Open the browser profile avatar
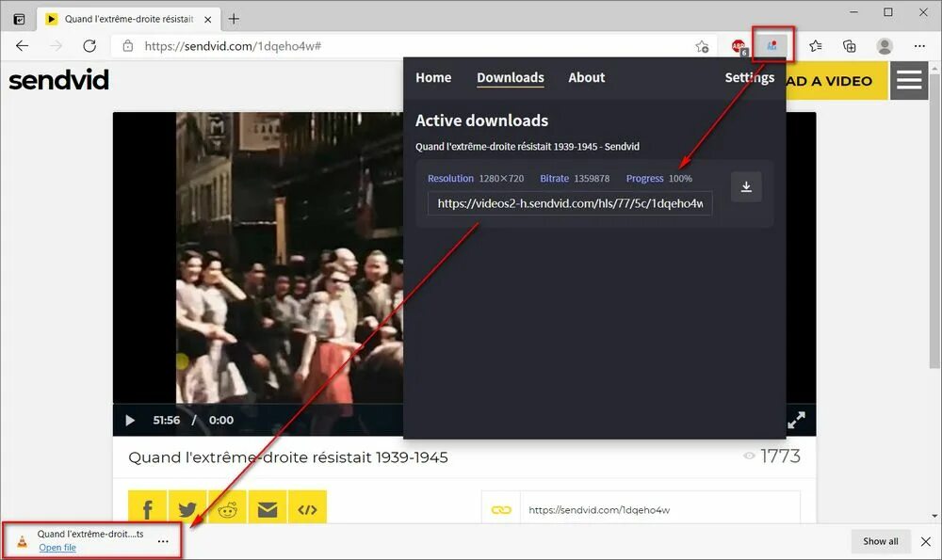This screenshot has height=560, width=942. pyautogui.click(x=885, y=45)
